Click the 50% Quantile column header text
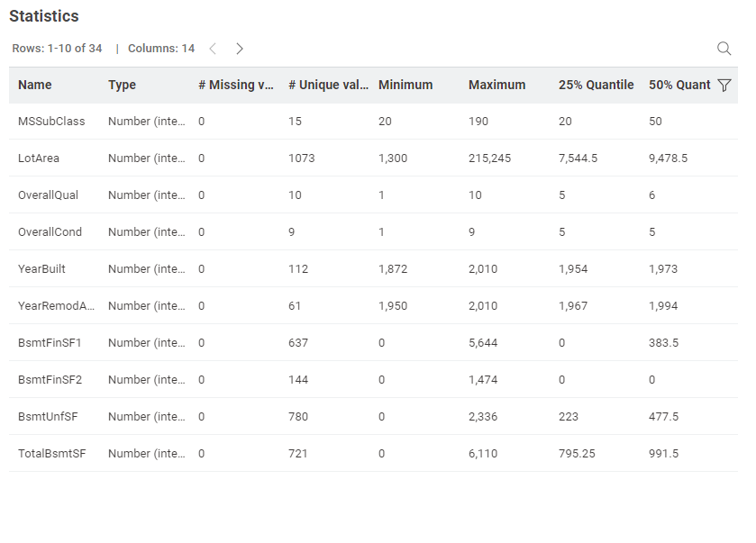 click(x=679, y=85)
